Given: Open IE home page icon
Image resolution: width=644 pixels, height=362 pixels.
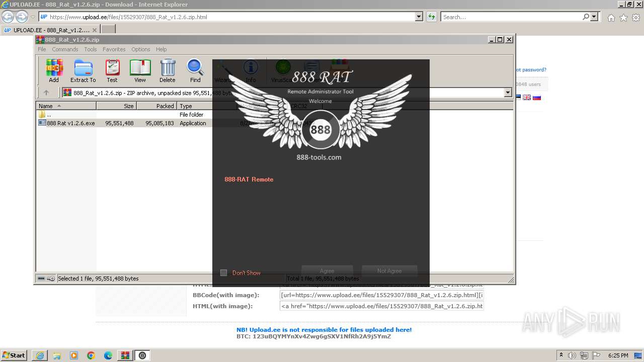Looking at the screenshot, I should [x=611, y=18].
